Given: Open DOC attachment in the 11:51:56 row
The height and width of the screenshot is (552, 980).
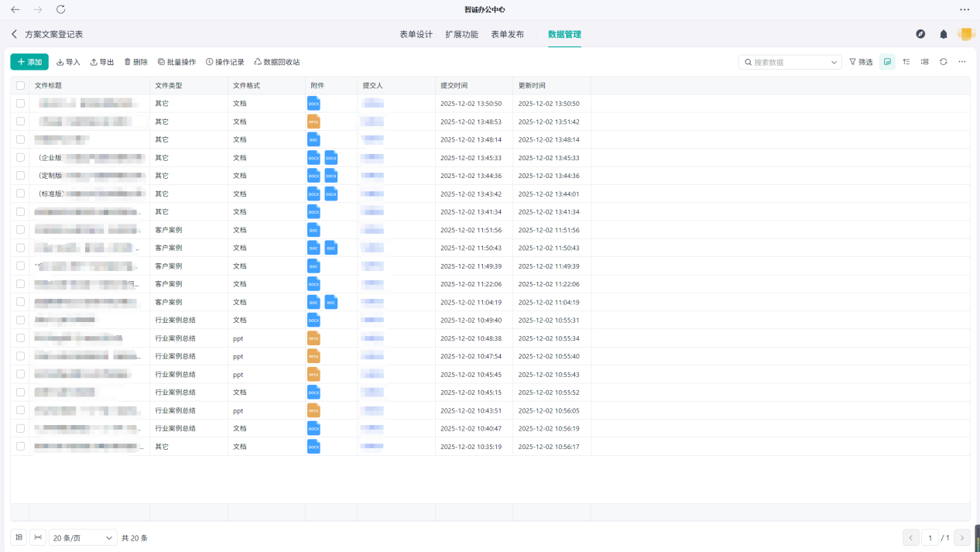Looking at the screenshot, I should pos(314,230).
